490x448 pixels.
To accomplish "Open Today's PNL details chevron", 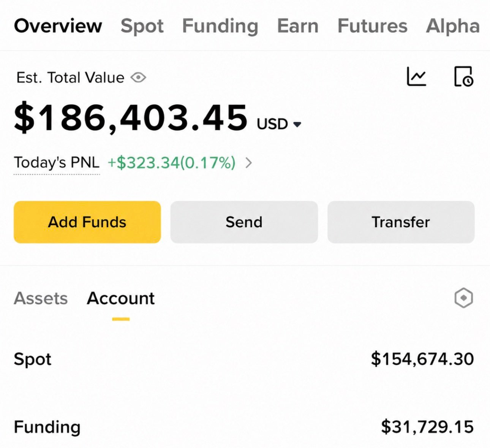I will point(248,163).
